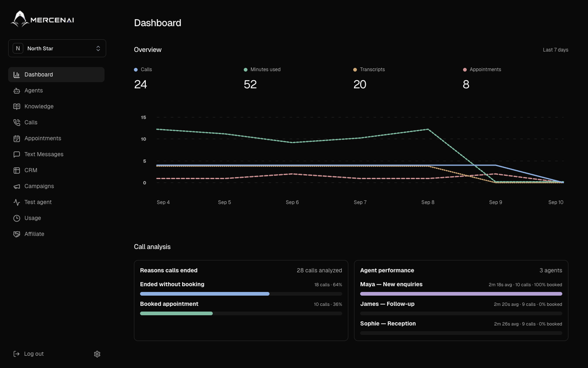This screenshot has width=588, height=368.
Task: Toggle the Minutes used series legend
Action: (x=262, y=70)
